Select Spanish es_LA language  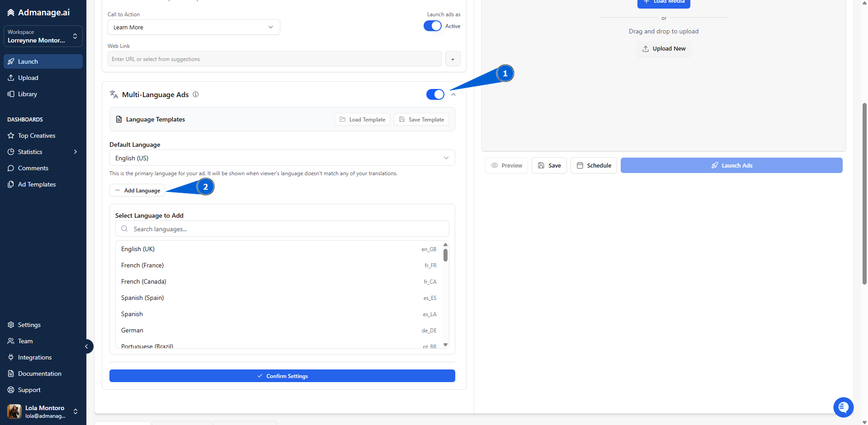point(279,314)
